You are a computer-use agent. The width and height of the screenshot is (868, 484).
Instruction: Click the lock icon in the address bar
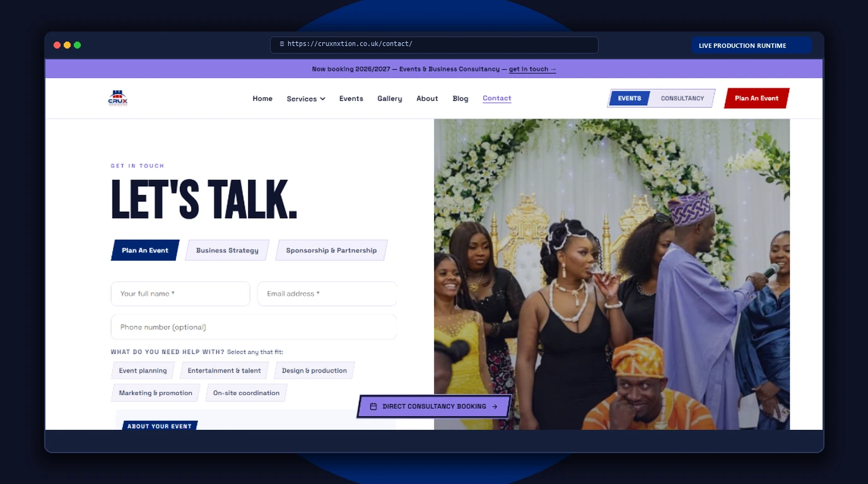click(x=282, y=44)
